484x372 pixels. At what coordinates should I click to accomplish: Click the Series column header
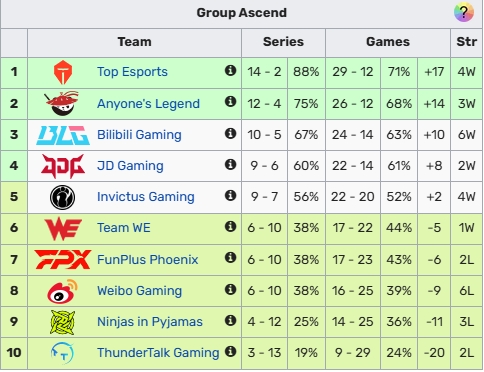[x=283, y=42]
